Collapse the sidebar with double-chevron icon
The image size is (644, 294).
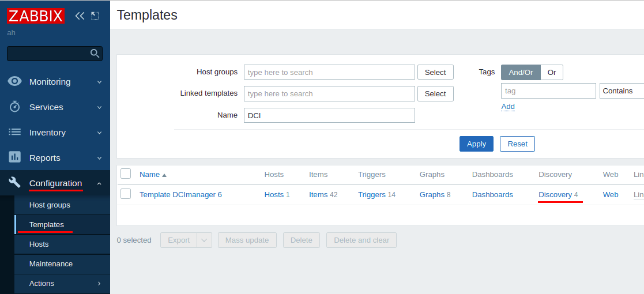80,16
